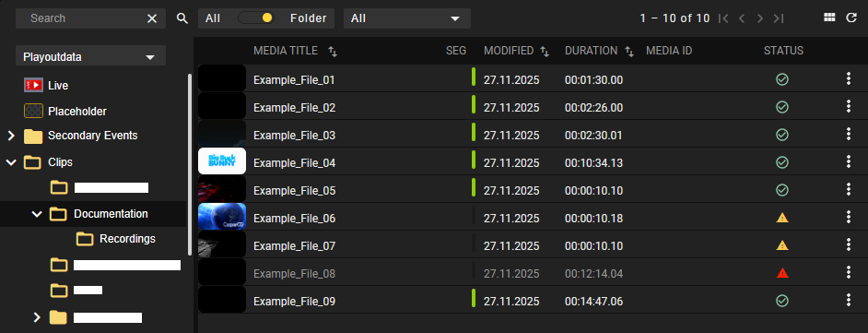Image resolution: width=868 pixels, height=333 pixels.
Task: Open more options for Example_File_06
Action: coord(849,217)
